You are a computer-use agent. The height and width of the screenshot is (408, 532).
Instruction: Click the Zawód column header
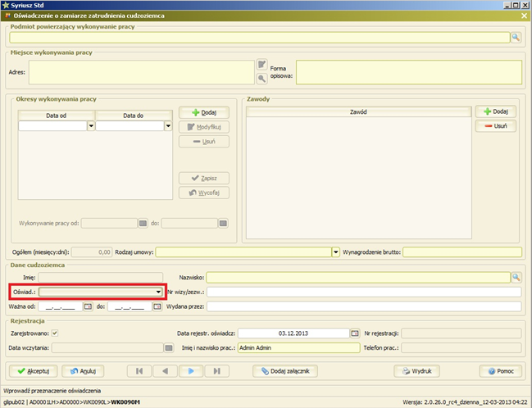pyautogui.click(x=358, y=111)
